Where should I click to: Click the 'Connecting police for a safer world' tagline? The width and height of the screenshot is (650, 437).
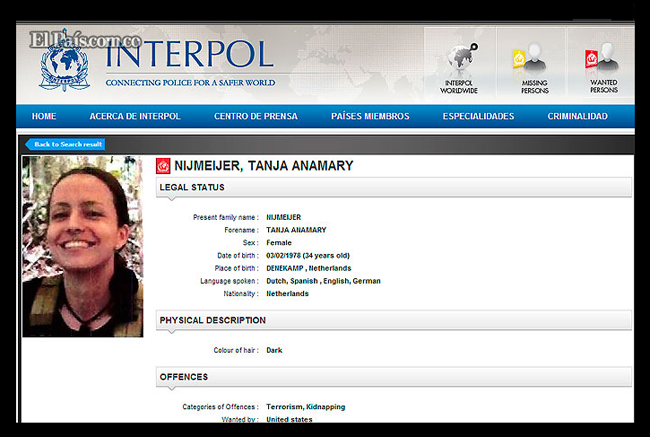pos(190,82)
